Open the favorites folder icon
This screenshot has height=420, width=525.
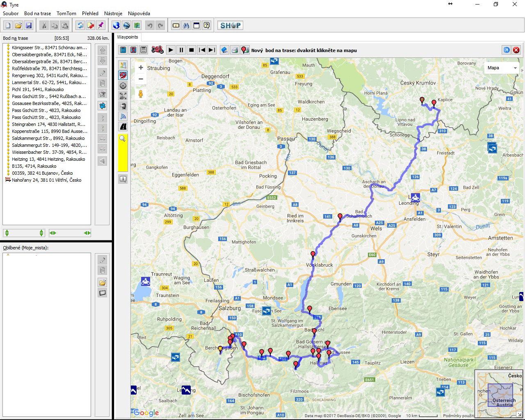point(102,283)
